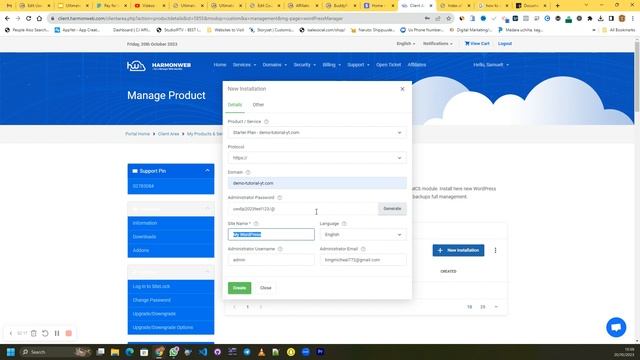Select the Details tab in dialog

click(x=235, y=105)
